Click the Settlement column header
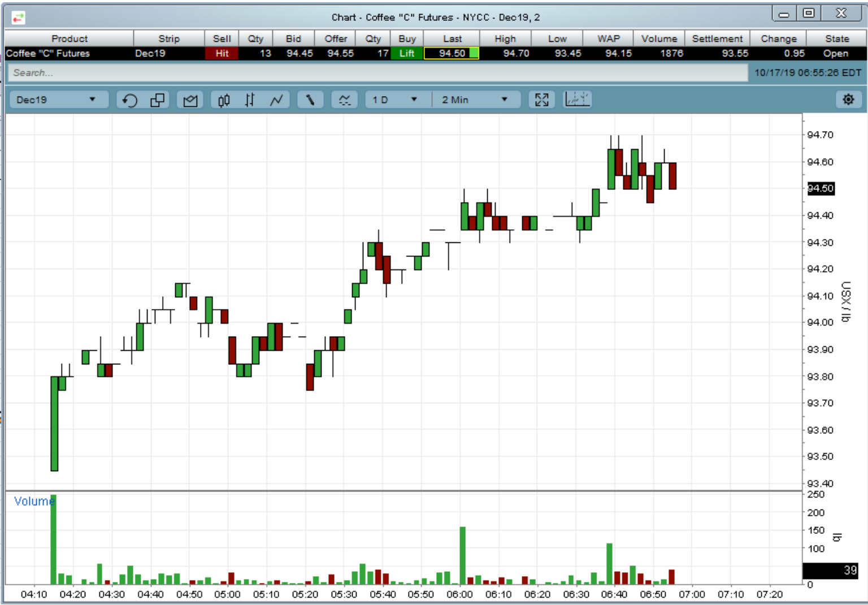The height and width of the screenshot is (605, 868). pos(718,38)
